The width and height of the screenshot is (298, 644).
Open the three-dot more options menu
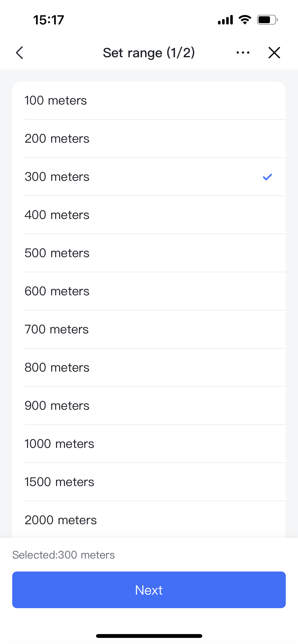pos(243,53)
